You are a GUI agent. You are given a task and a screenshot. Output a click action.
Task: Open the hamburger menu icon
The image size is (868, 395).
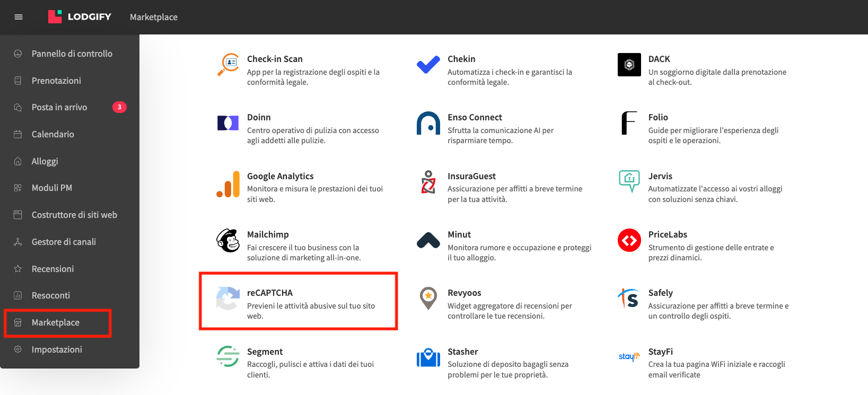(x=19, y=17)
